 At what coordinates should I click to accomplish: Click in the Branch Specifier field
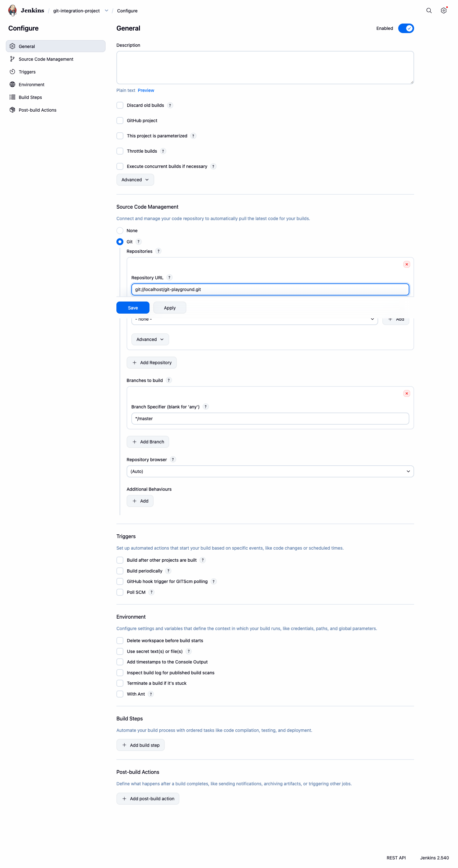point(270,419)
